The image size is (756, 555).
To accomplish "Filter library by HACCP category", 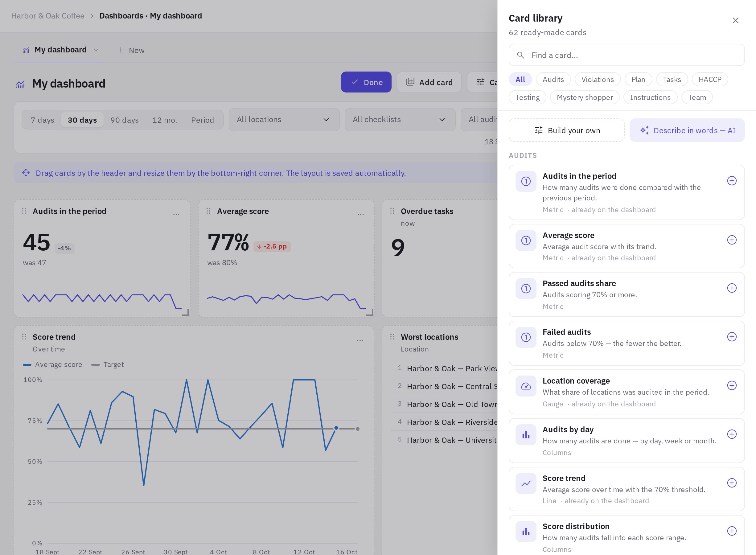I will [x=710, y=80].
